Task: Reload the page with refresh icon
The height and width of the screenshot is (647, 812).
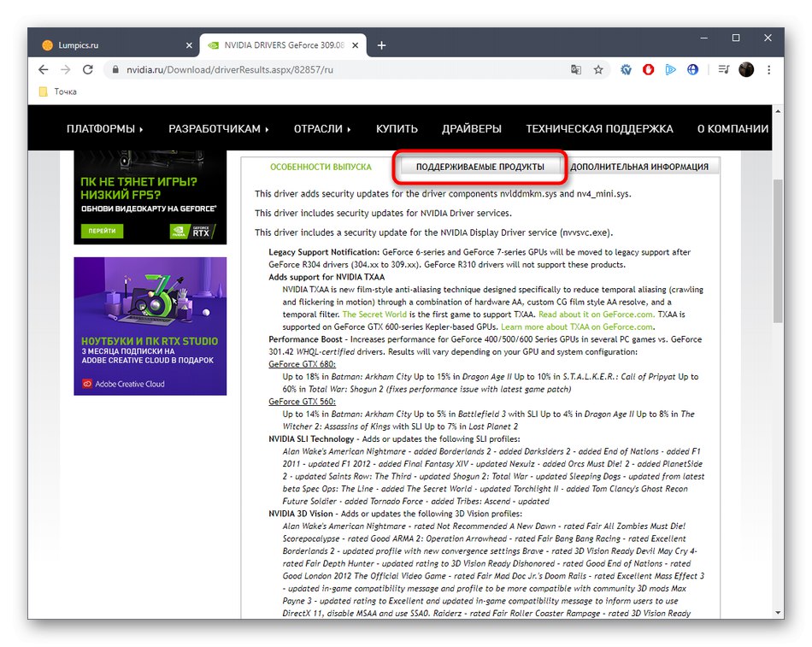Action: [x=88, y=70]
